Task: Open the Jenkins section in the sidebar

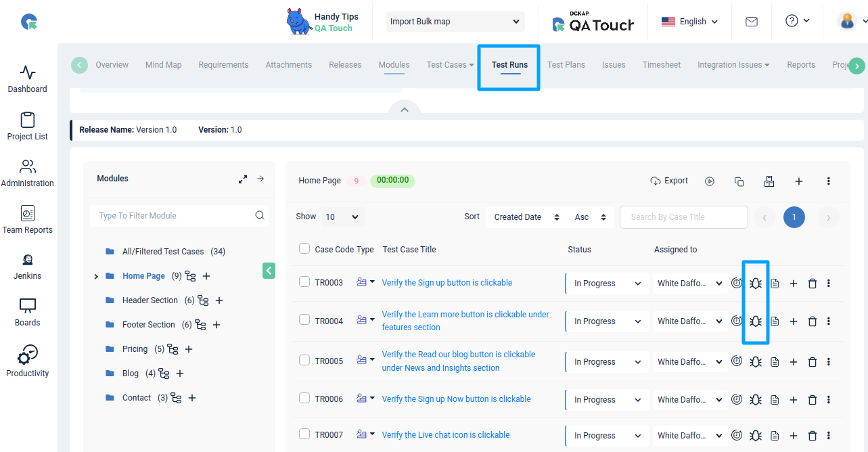Action: 27,265
